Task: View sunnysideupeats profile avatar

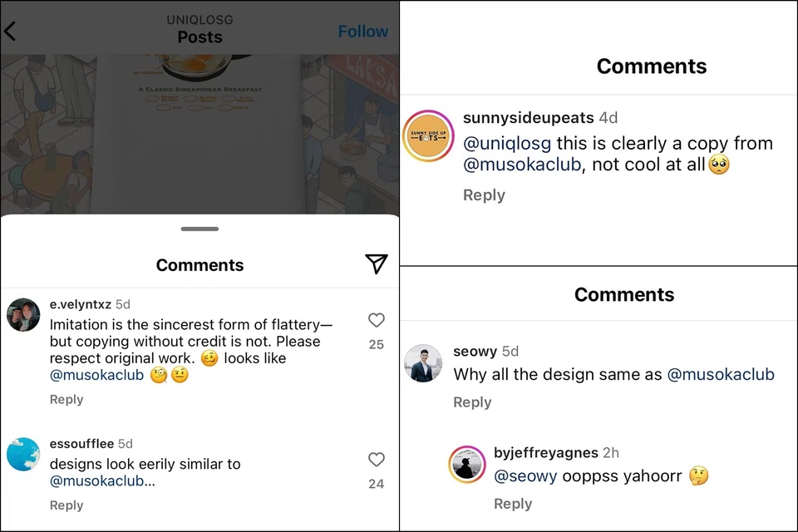Action: pos(427,134)
